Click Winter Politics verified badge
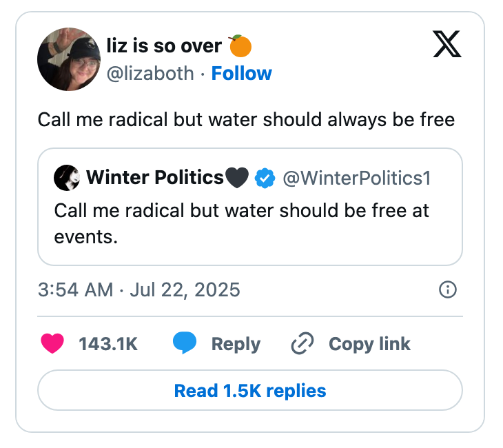The height and width of the screenshot is (448, 503). point(265,178)
